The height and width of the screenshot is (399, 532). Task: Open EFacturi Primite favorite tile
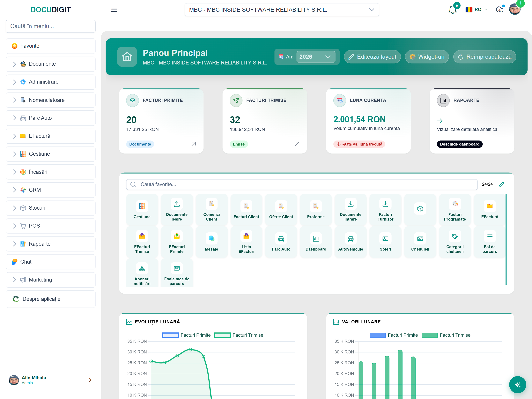click(177, 242)
